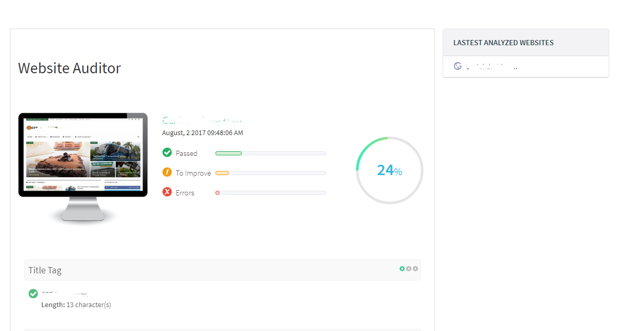Click the Title Tag section header
The height and width of the screenshot is (331, 644).
(x=222, y=270)
